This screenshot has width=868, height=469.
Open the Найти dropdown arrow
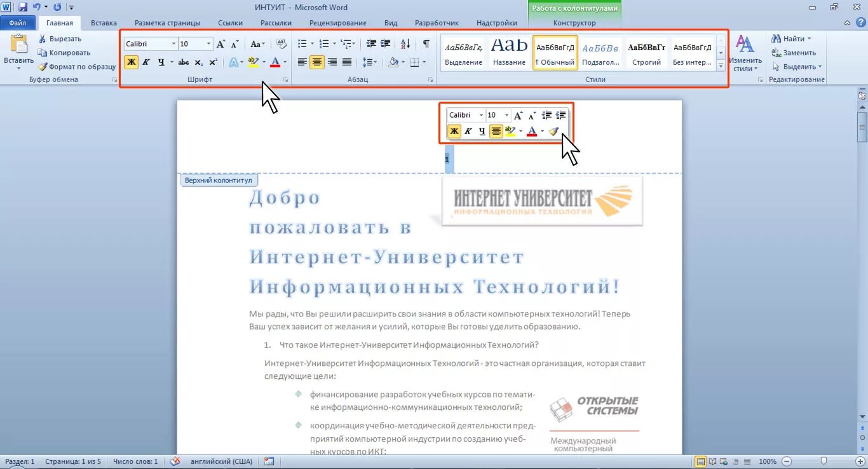pos(809,39)
